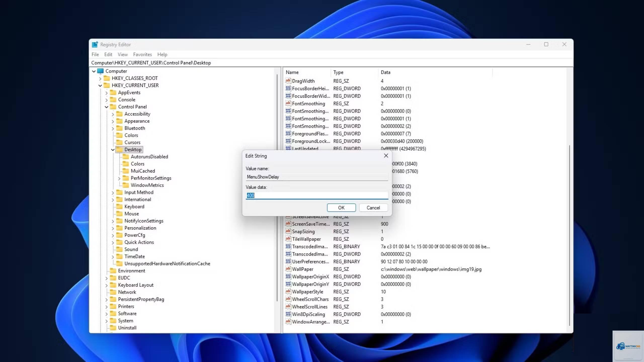Expand the Keyboard Layout key
The height and width of the screenshot is (362, 644).
tap(106, 285)
